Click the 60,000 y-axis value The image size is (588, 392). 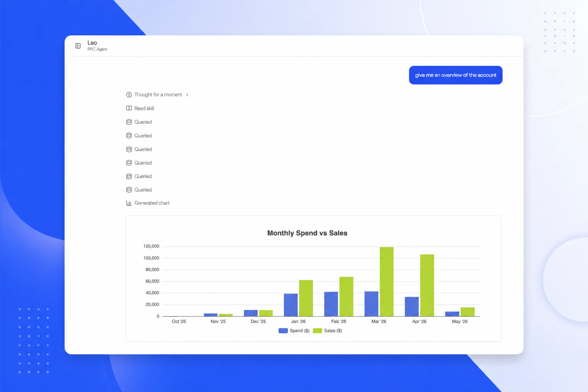point(152,281)
